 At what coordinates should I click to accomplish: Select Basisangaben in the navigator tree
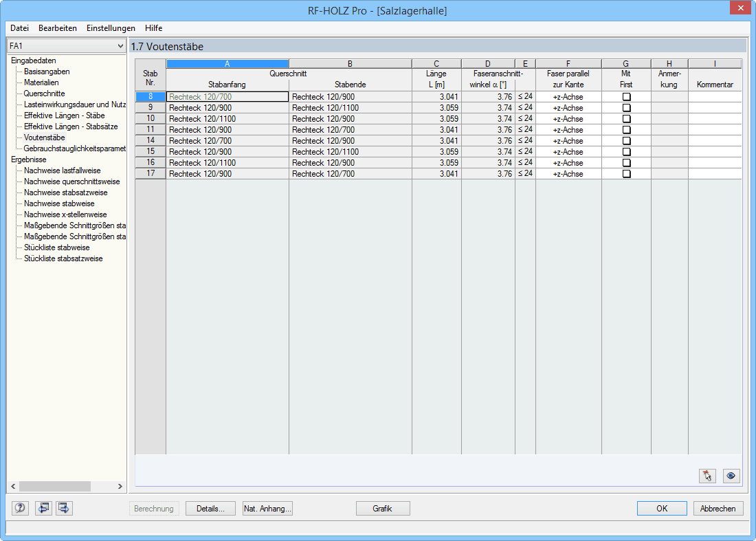pyautogui.click(x=47, y=71)
